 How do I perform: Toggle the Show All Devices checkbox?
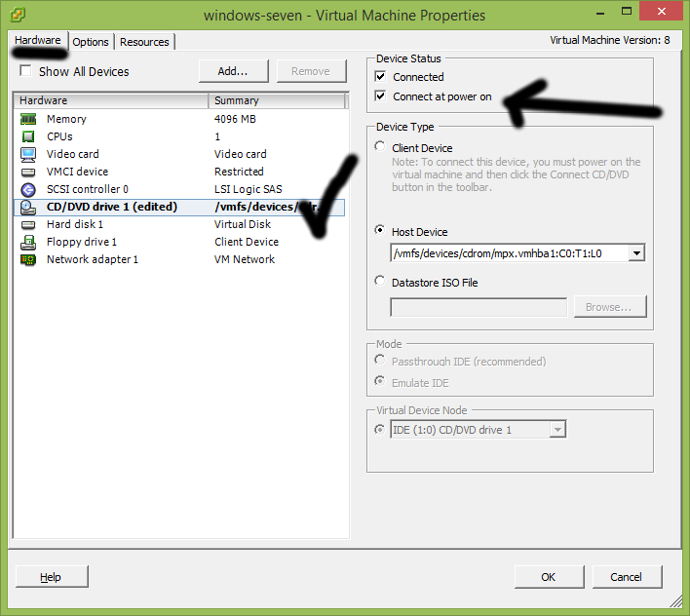coord(25,70)
